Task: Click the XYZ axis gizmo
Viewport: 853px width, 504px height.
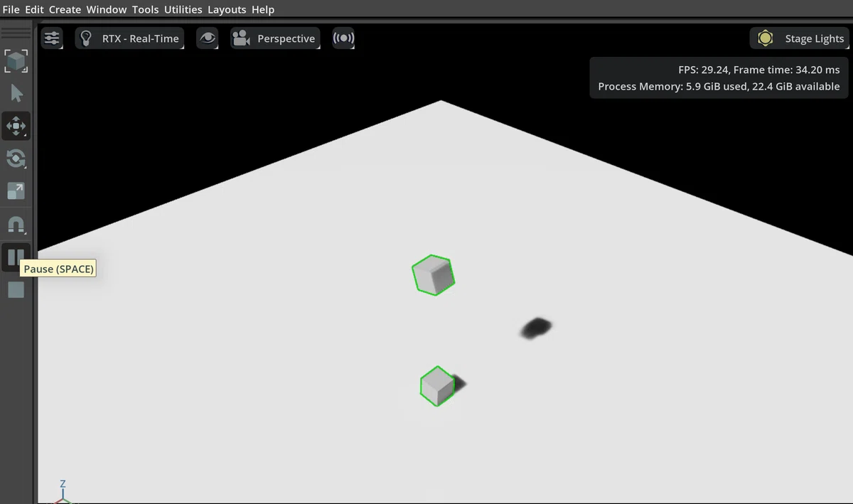Action: [63, 492]
